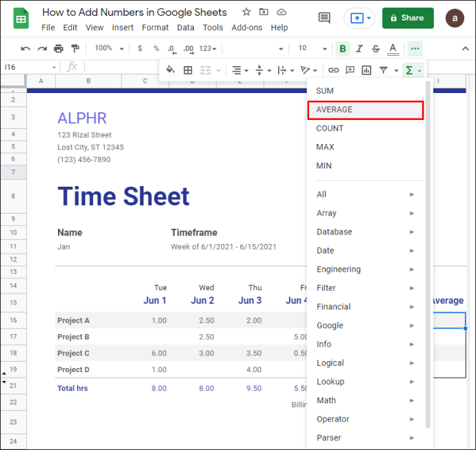Select the MIN function
This screenshot has width=476, height=450.
[x=366, y=166]
